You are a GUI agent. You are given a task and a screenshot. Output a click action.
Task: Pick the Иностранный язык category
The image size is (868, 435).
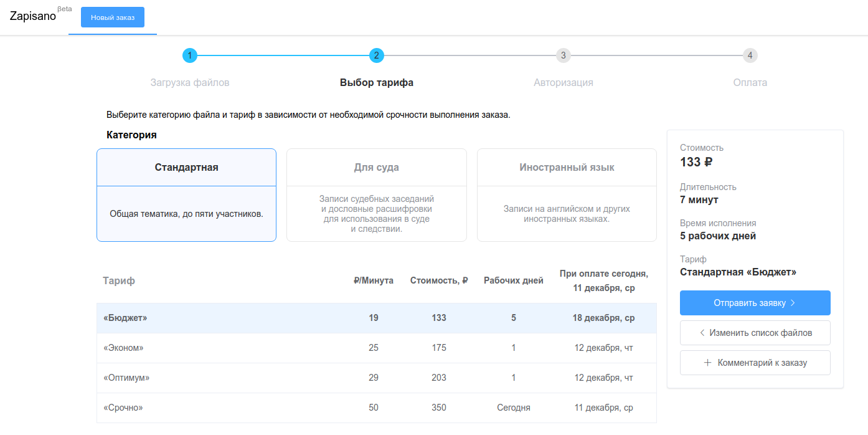[567, 194]
